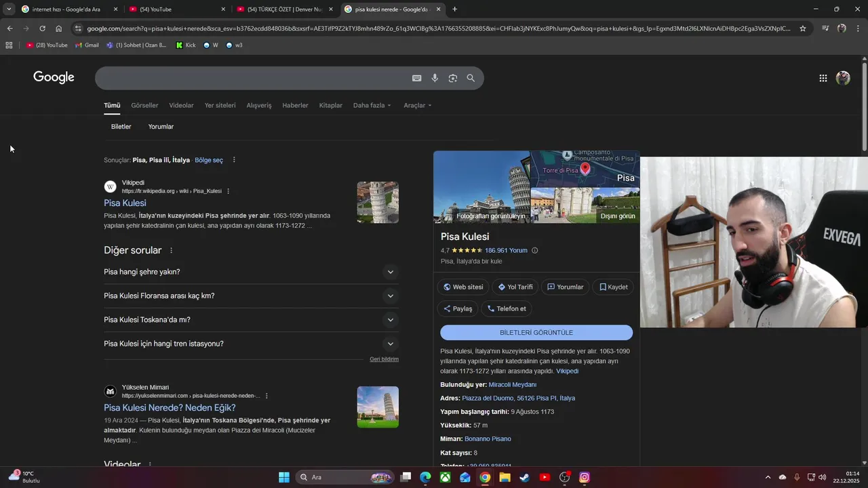The image size is (868, 488).
Task: Expand the 'Daha fazla' dropdown
Action: [x=372, y=105]
